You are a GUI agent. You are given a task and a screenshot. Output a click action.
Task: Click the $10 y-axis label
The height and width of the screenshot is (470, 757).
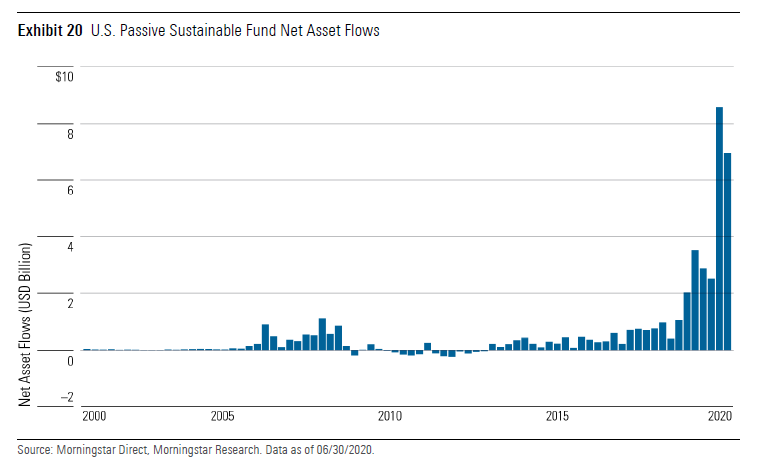pos(63,76)
